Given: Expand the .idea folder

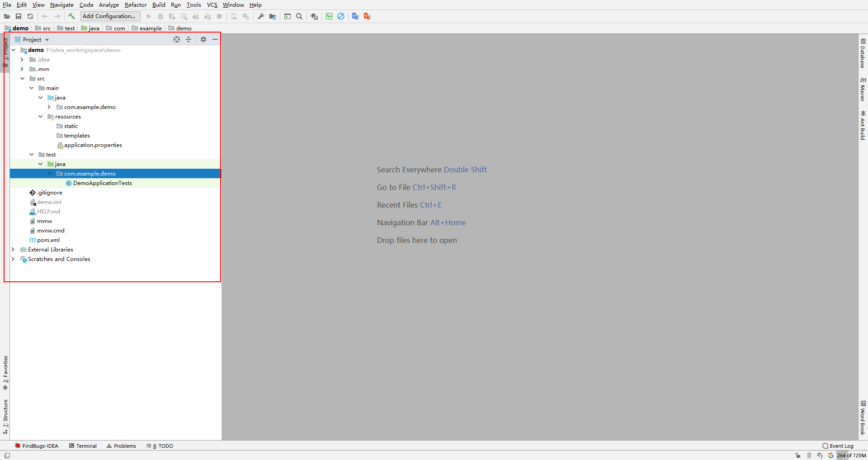Looking at the screenshot, I should click(22, 60).
